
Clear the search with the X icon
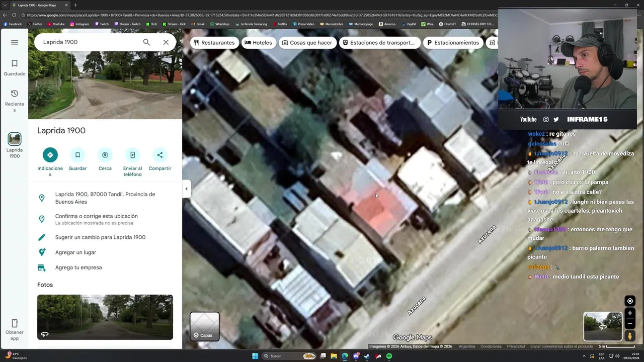tap(166, 42)
